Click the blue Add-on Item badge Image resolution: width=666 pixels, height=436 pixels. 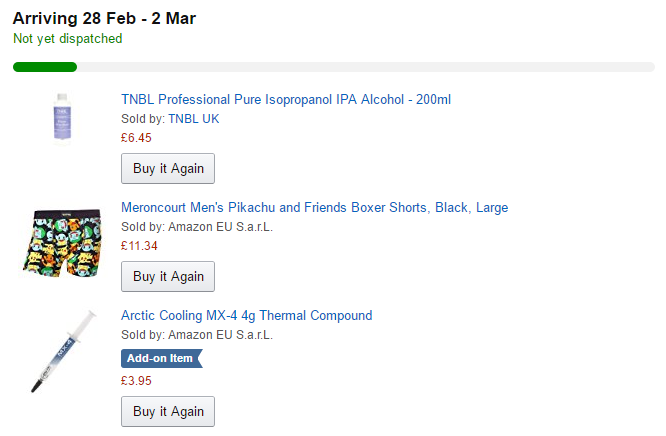point(162,358)
